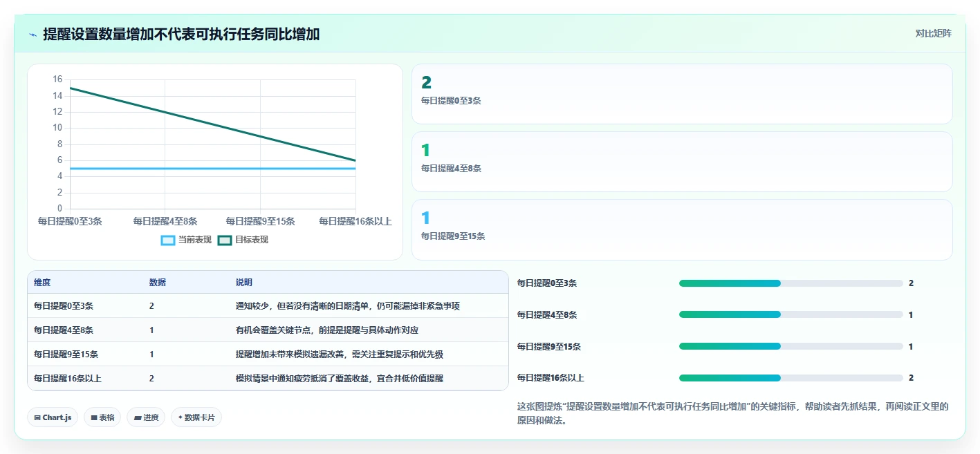Click chart x-axis label 每日提醒16条以上

coord(355,221)
